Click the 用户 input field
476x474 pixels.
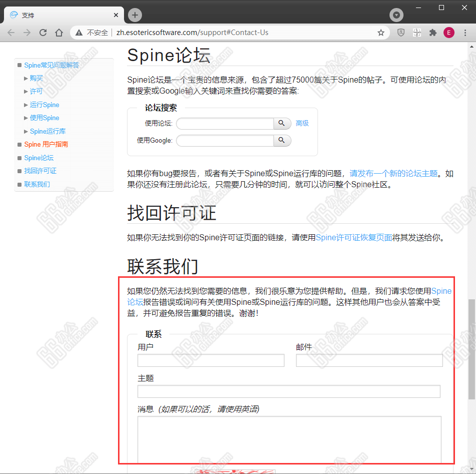pyautogui.click(x=211, y=360)
